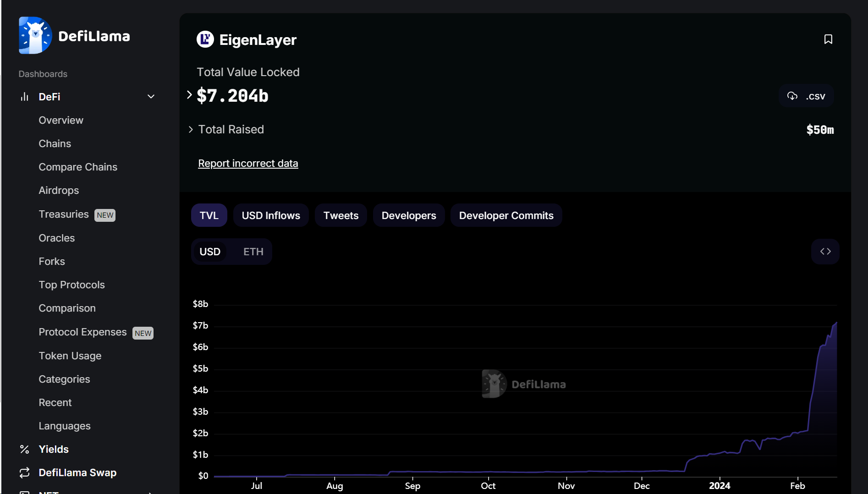Open DefiLlama Swap

(x=77, y=473)
